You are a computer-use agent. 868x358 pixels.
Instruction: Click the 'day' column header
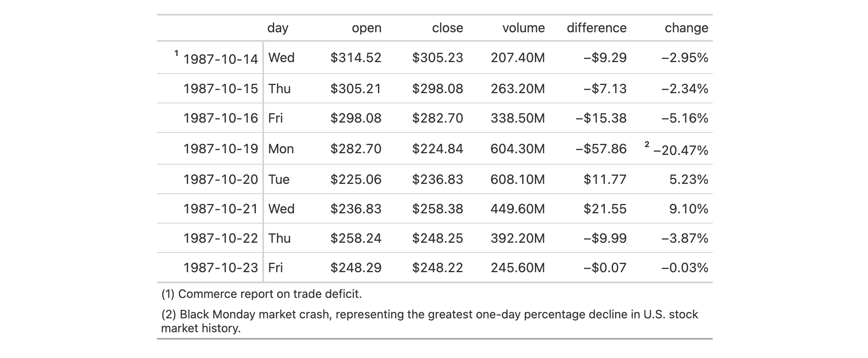pyautogui.click(x=278, y=28)
